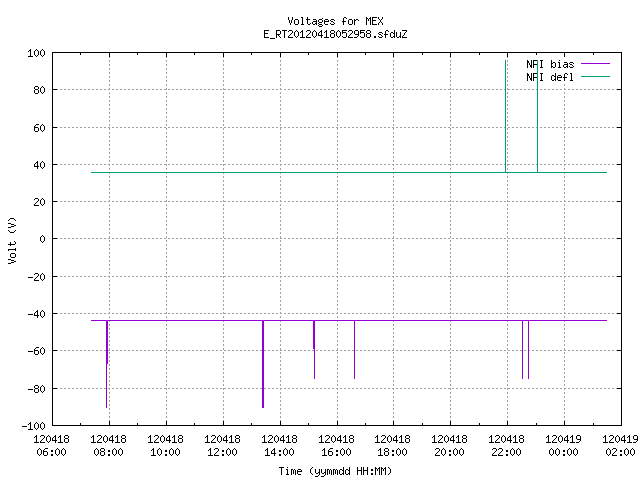Click the purple bias spike after 15:00
This screenshot has height=480, width=640.
[314, 350]
